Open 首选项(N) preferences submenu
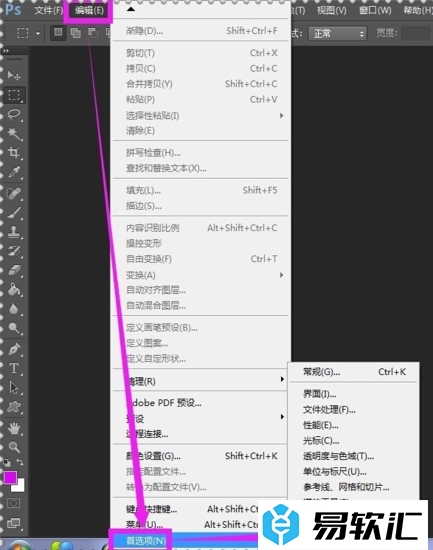This screenshot has height=550, width=433. point(146,541)
